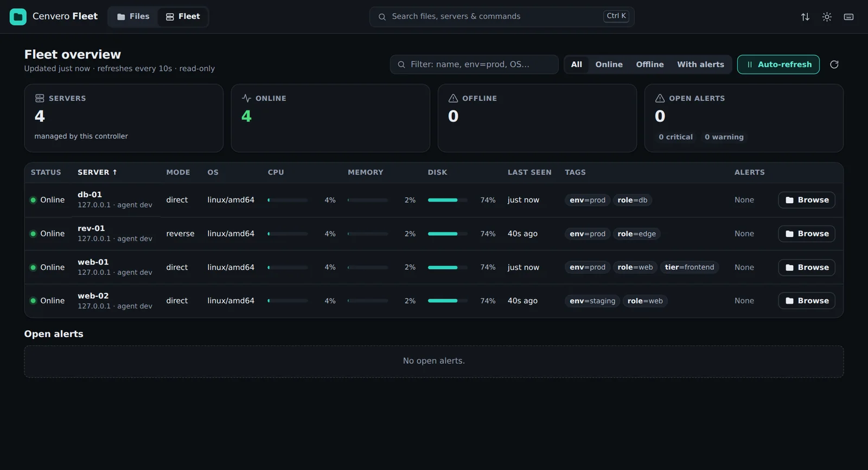Open keyboard shortcuts icon
Image resolution: width=868 pixels, height=470 pixels.
(x=848, y=17)
